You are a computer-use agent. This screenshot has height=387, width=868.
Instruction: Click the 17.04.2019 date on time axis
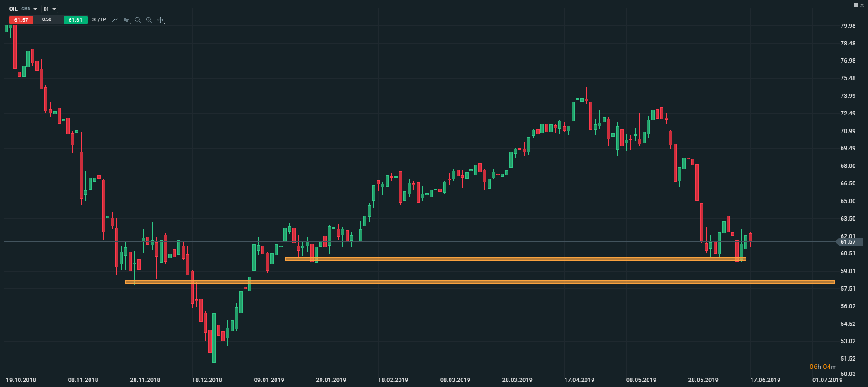point(579,380)
